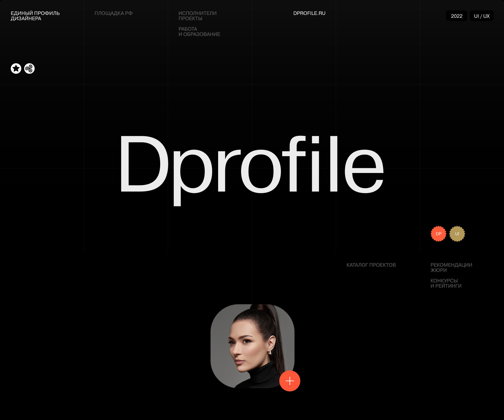This screenshot has height=420, width=504.
Task: Open ИСПОЛНИТЕЛИ ПРОЕКТЫ menu item
Action: tap(197, 16)
